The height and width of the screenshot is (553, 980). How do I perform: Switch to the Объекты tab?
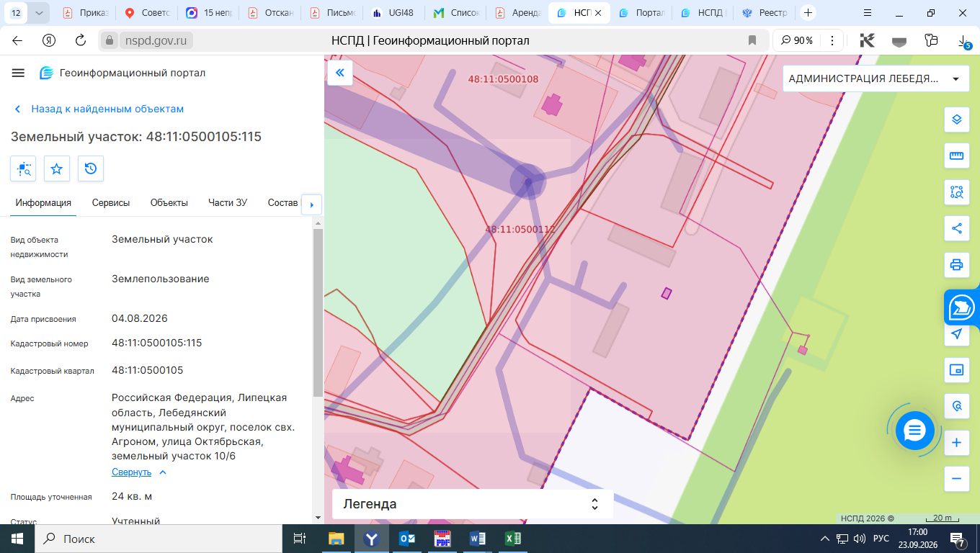pos(169,203)
